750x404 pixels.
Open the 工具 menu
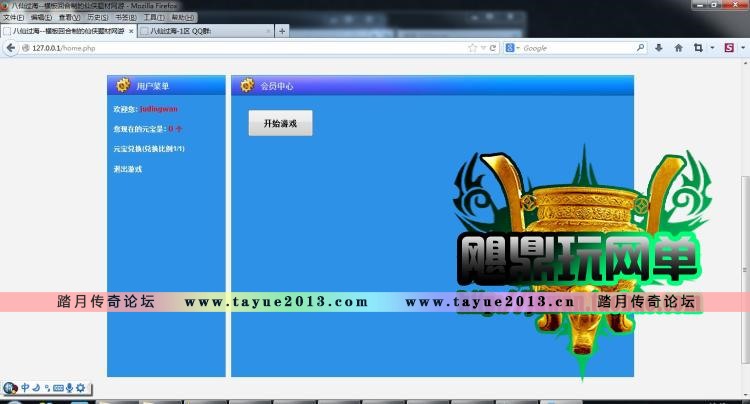[x=154, y=17]
